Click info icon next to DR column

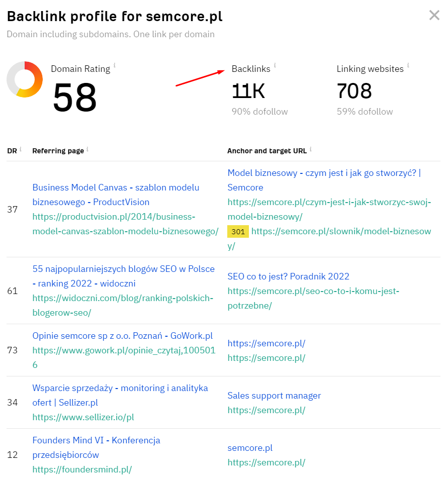[21, 149]
